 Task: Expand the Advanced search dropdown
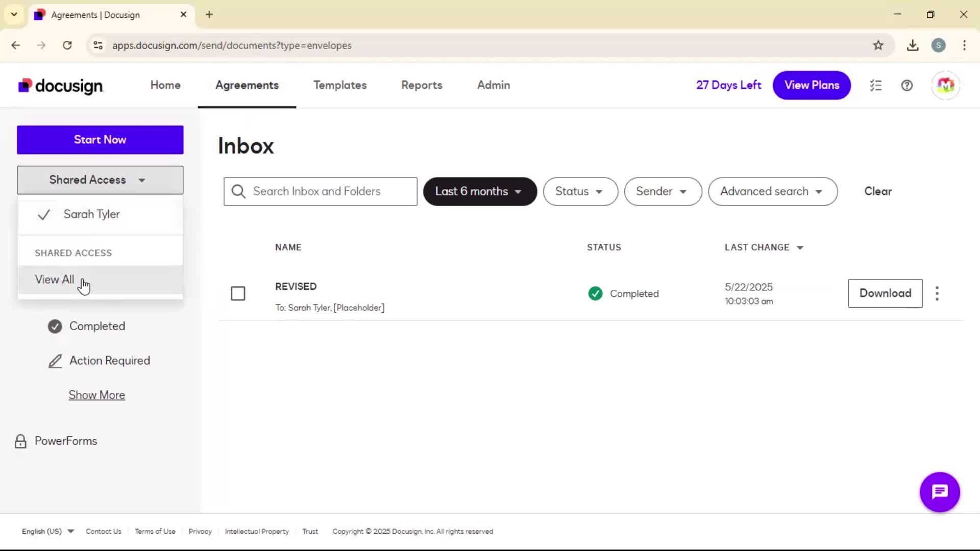tap(772, 191)
